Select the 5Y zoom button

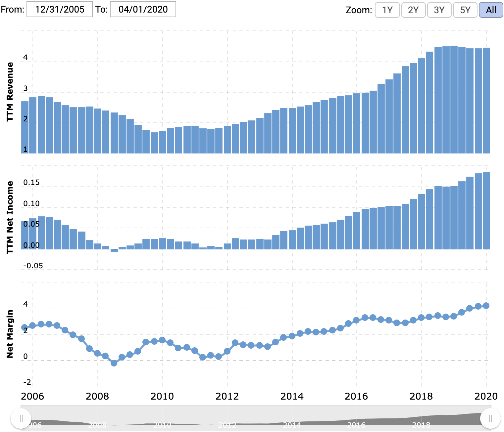[465, 10]
